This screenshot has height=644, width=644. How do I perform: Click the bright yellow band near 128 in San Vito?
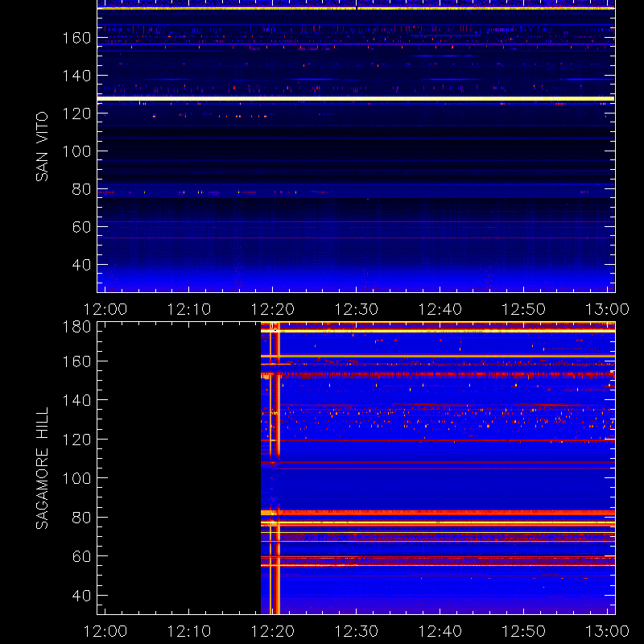(356, 98)
